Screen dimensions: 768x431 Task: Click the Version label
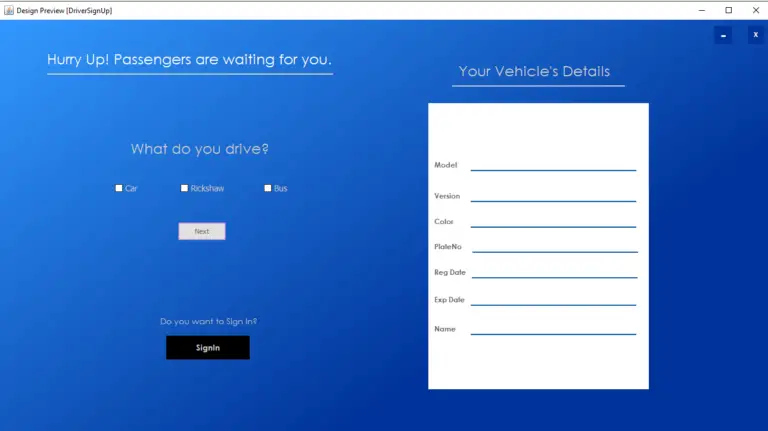click(x=447, y=196)
